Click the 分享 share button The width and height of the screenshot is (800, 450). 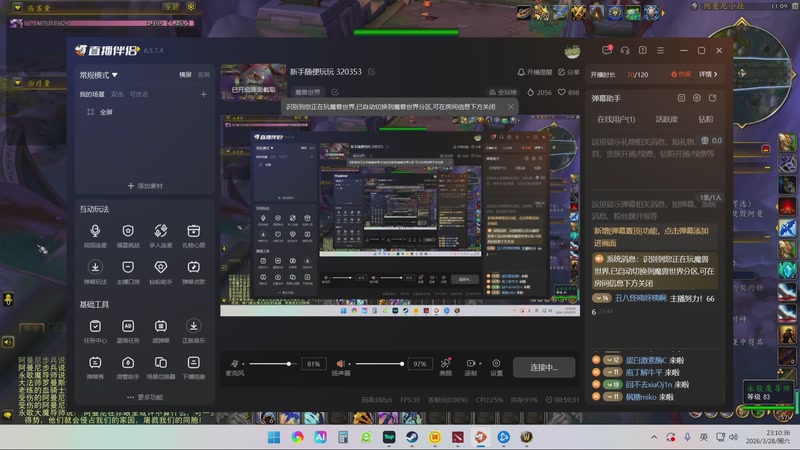[568, 72]
